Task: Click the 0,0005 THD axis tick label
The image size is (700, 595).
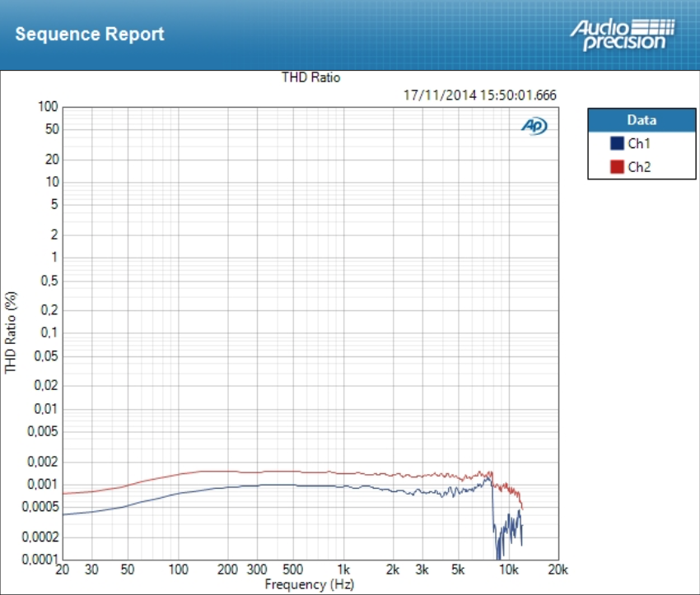Action: coord(40,507)
